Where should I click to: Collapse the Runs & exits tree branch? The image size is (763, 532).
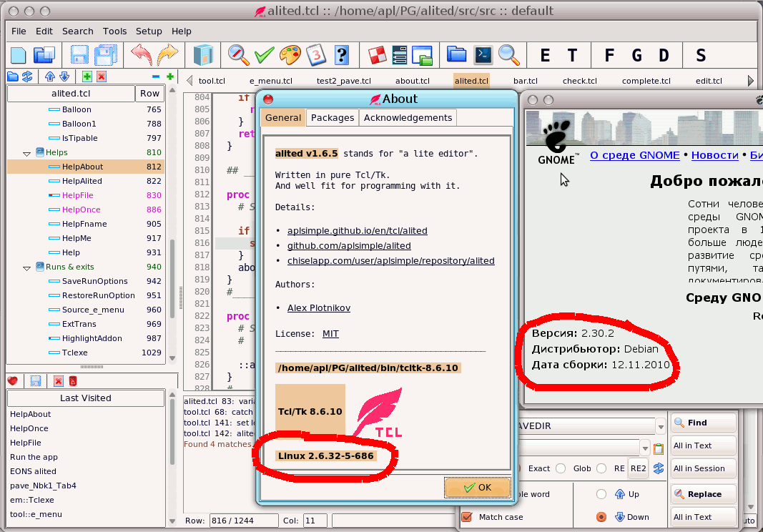click(x=26, y=267)
